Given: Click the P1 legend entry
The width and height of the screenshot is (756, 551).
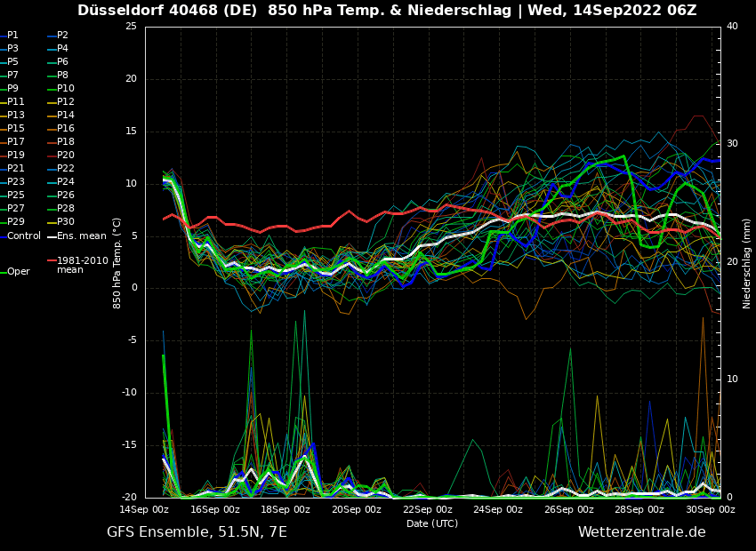Looking at the screenshot, I should click(x=12, y=36).
